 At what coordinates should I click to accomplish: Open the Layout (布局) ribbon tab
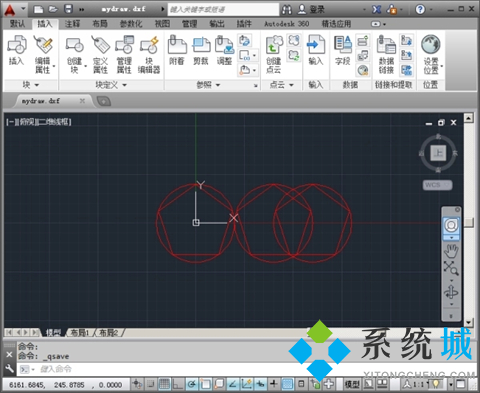[100, 24]
